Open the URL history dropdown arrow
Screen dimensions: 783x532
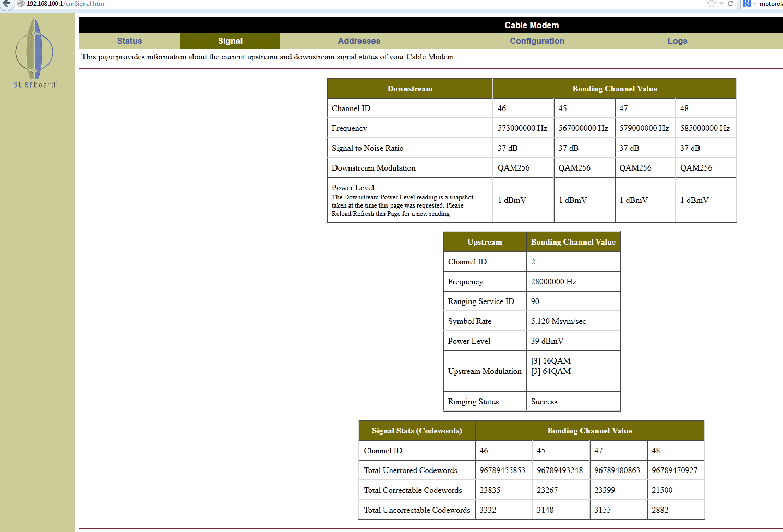click(x=721, y=4)
